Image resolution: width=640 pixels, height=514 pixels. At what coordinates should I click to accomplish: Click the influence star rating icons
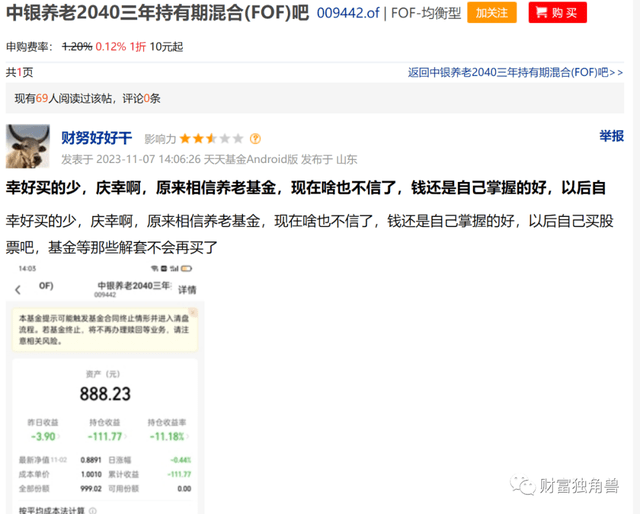[x=210, y=139]
